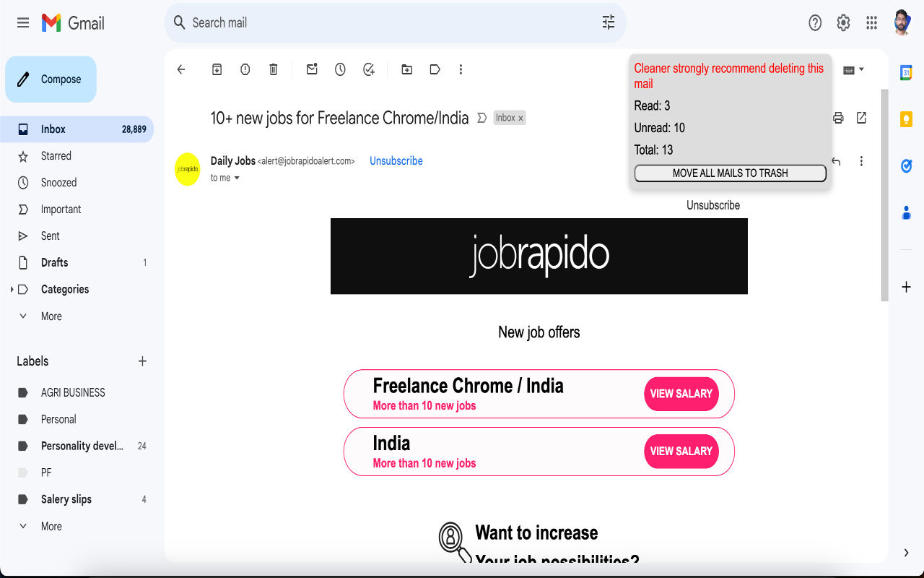Apply a label to this email
924x578 pixels.
pyautogui.click(x=434, y=69)
